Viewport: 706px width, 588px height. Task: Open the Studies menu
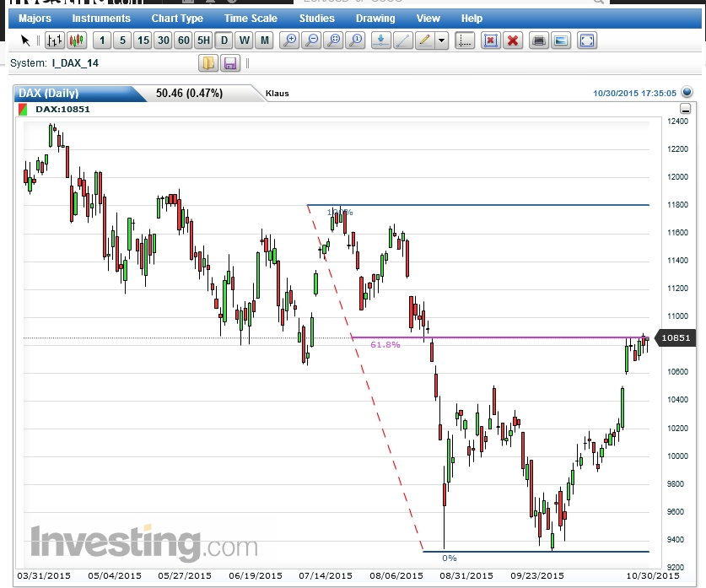[316, 19]
